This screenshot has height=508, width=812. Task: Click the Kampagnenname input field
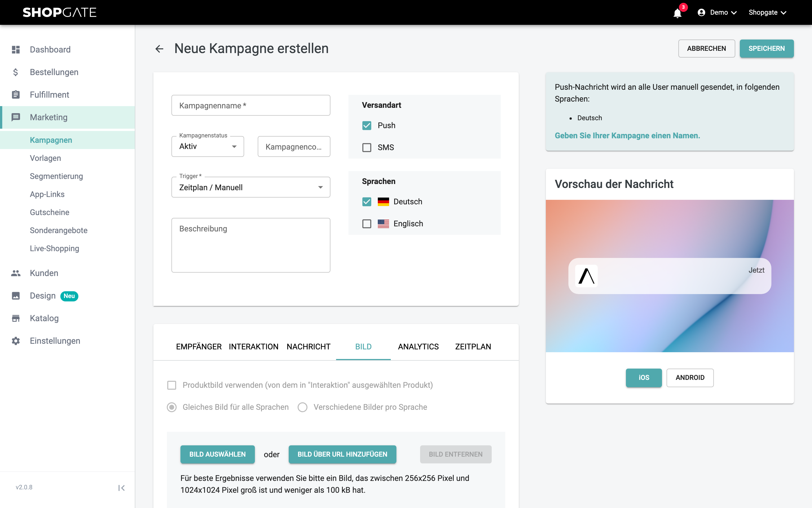point(251,106)
